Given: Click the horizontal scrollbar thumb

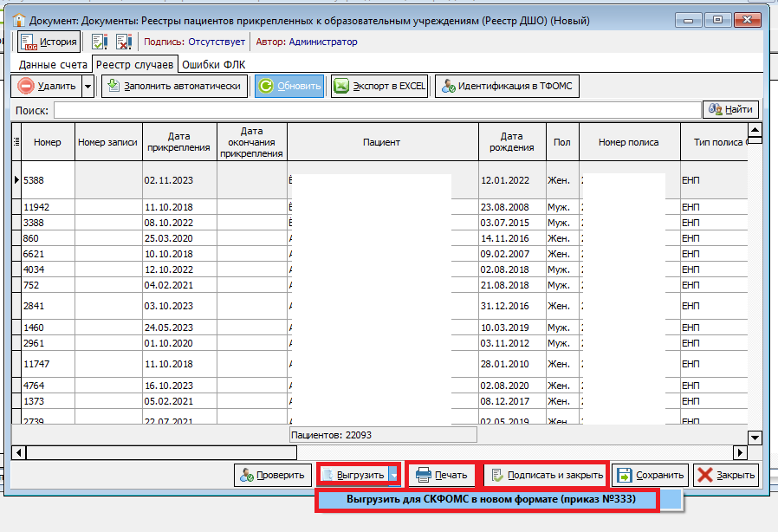Looking at the screenshot, I should tap(162, 452).
